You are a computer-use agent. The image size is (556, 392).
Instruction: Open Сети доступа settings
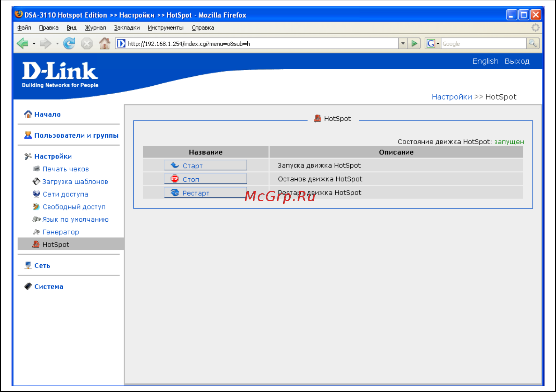[x=65, y=194]
